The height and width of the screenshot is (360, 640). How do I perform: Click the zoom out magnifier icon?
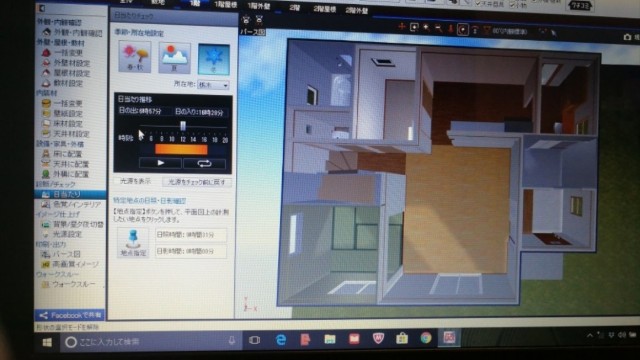pyautogui.click(x=438, y=28)
